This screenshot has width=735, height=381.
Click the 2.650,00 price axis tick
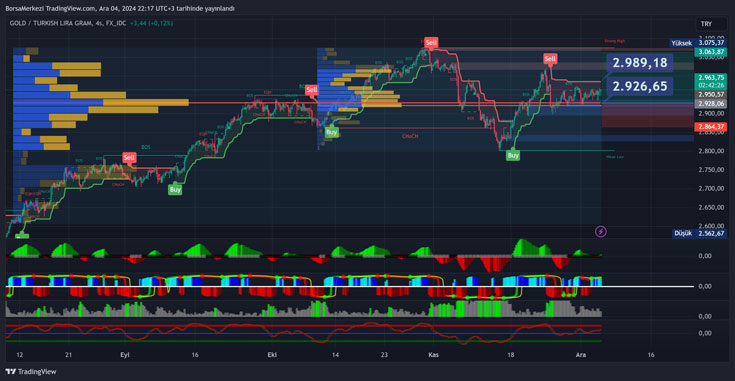coord(711,207)
